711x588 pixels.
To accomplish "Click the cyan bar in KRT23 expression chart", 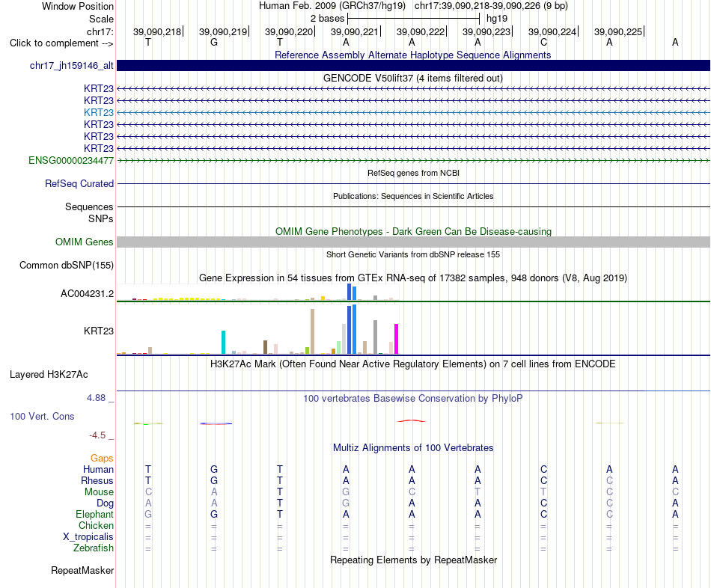I will [223, 343].
